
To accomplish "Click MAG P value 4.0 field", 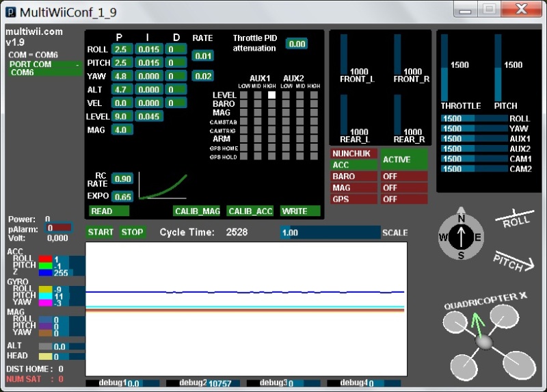I will click(122, 130).
